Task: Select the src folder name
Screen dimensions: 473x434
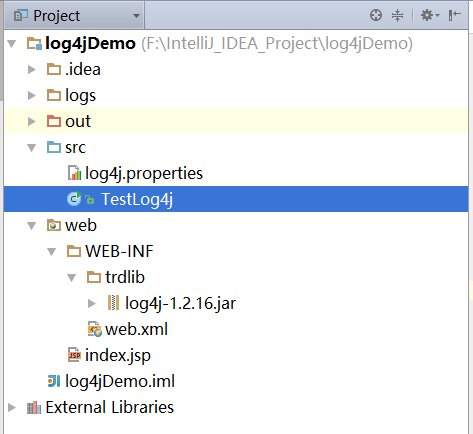Action: coord(75,148)
